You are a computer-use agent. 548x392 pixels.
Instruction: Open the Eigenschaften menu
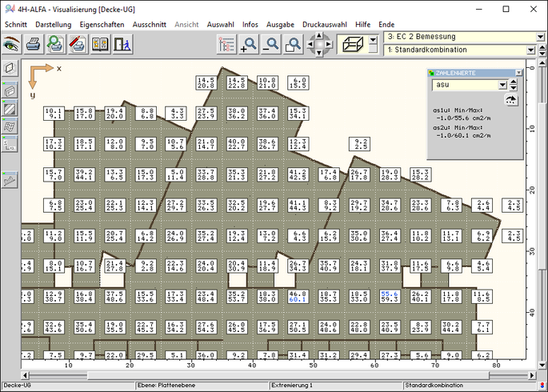point(102,25)
